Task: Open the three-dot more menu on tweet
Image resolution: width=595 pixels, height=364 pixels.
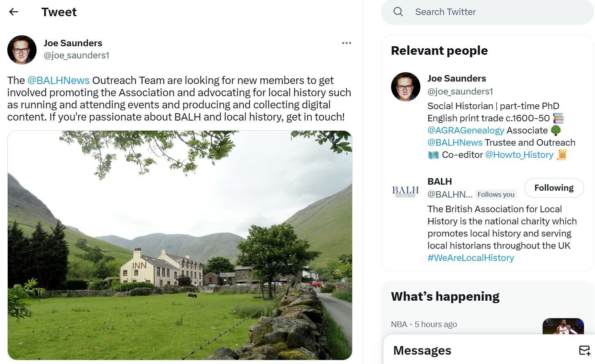Action: [346, 43]
